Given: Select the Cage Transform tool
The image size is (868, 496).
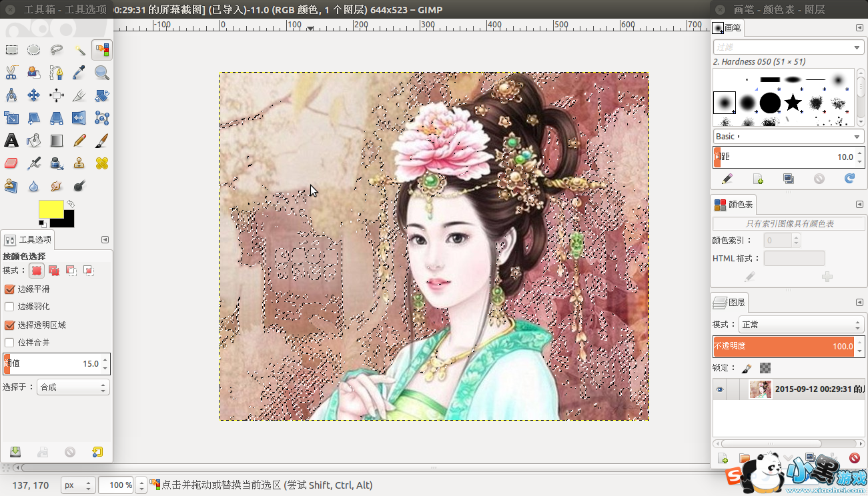Looking at the screenshot, I should pyautogui.click(x=102, y=118).
